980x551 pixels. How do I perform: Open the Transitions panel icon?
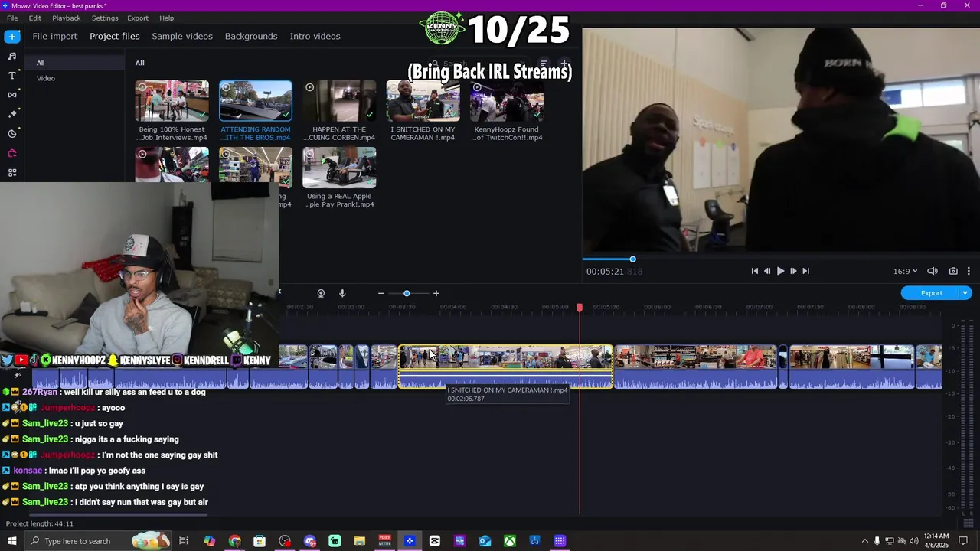12,95
